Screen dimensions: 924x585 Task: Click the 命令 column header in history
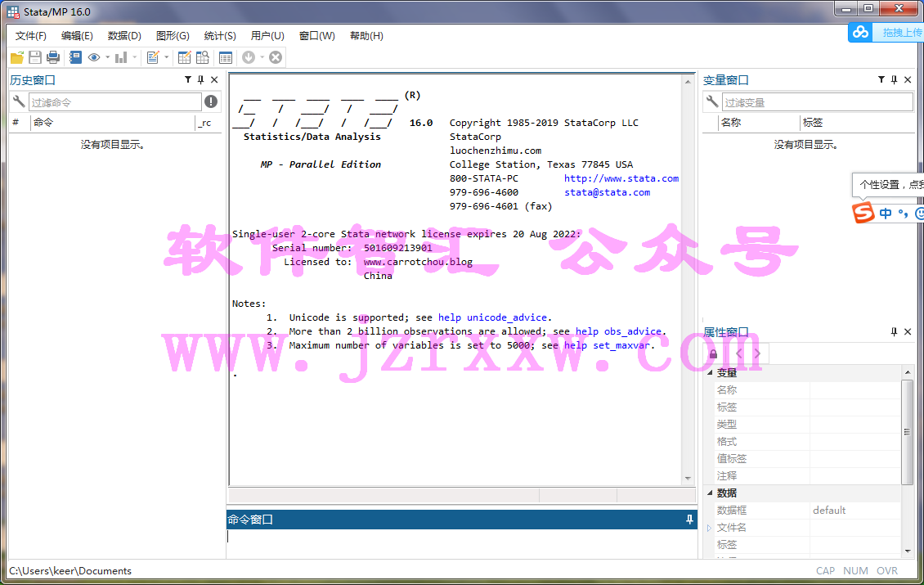112,123
